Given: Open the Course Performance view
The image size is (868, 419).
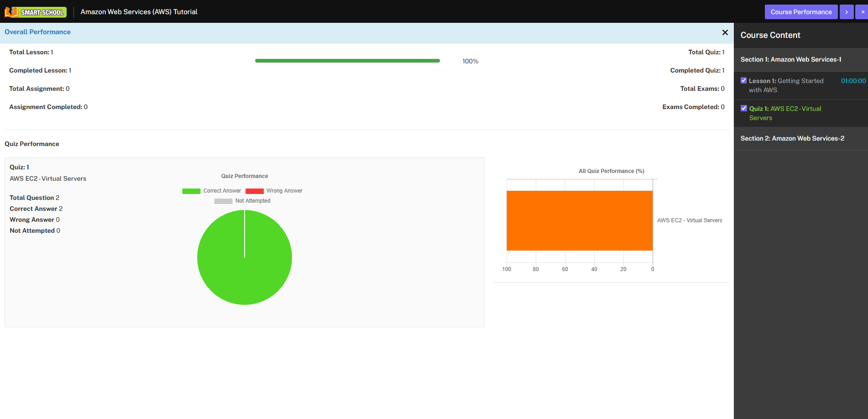Looking at the screenshot, I should click(801, 11).
